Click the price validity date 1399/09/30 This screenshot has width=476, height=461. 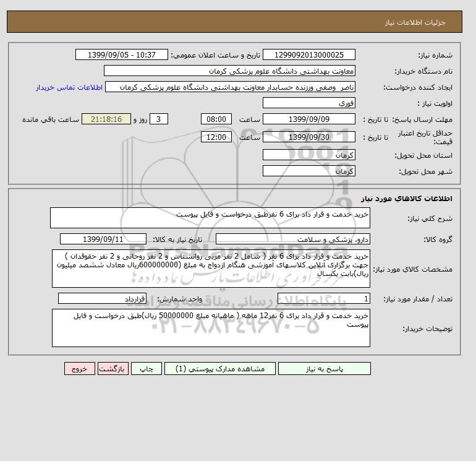(x=308, y=137)
